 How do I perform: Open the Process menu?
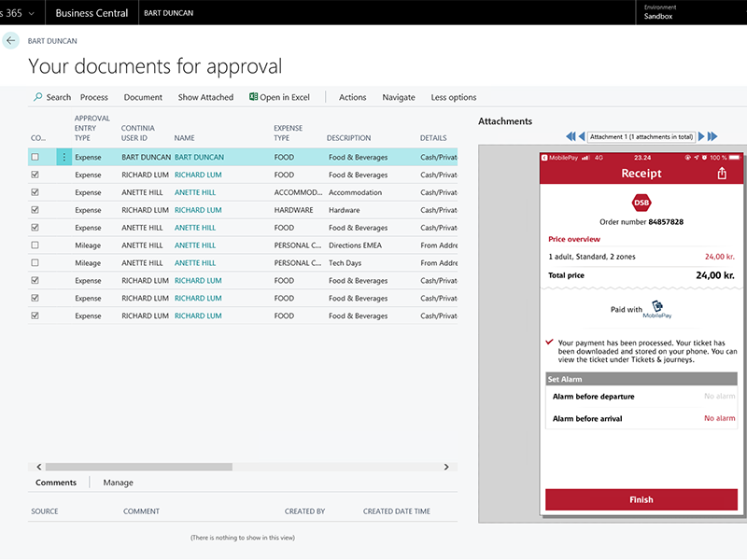click(x=94, y=97)
